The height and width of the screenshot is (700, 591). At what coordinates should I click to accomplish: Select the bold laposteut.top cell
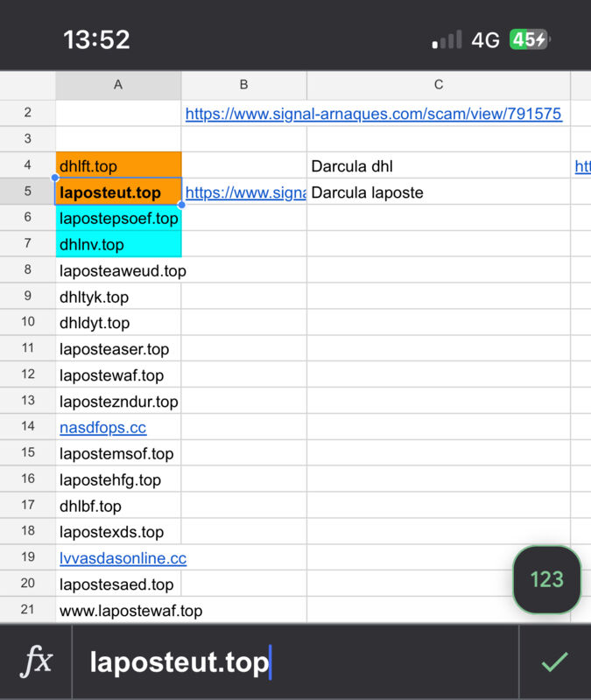118,192
